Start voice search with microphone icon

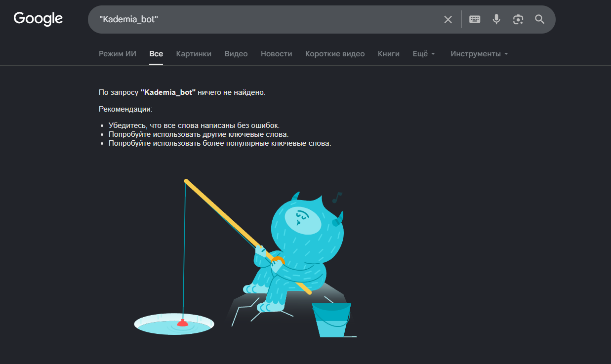pyautogui.click(x=496, y=19)
